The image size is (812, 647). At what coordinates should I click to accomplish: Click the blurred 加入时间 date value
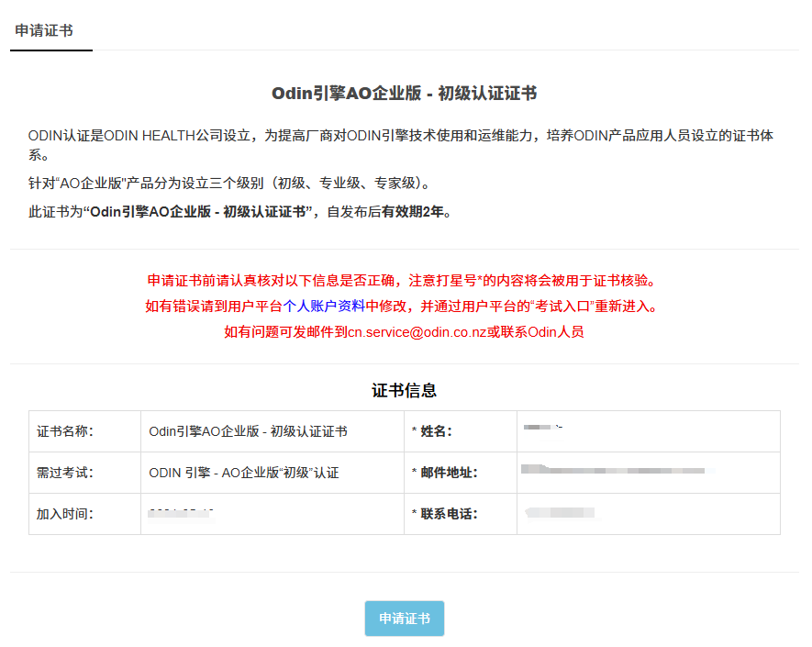[x=181, y=514]
